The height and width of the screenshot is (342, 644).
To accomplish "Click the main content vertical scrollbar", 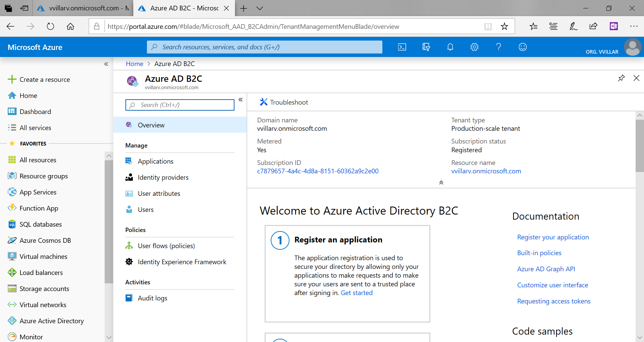I will pos(640,146).
